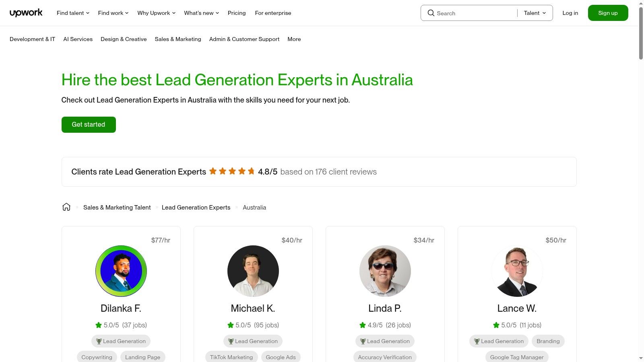This screenshot has height=362, width=644.
Task: Click the $40/hr rate text
Action: [292, 240]
